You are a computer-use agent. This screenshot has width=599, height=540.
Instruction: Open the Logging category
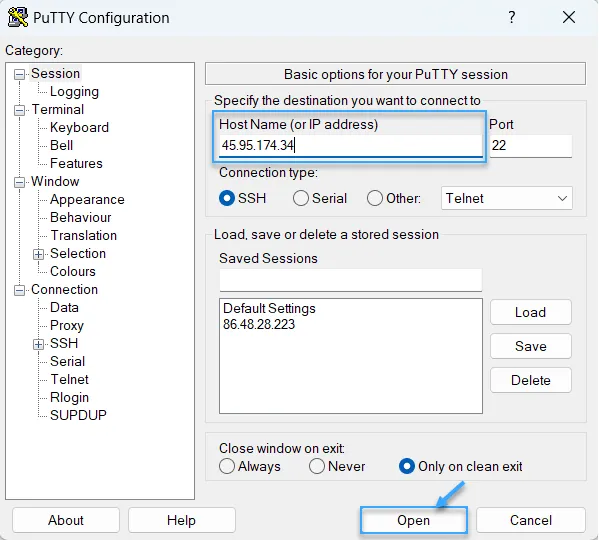[x=74, y=92]
